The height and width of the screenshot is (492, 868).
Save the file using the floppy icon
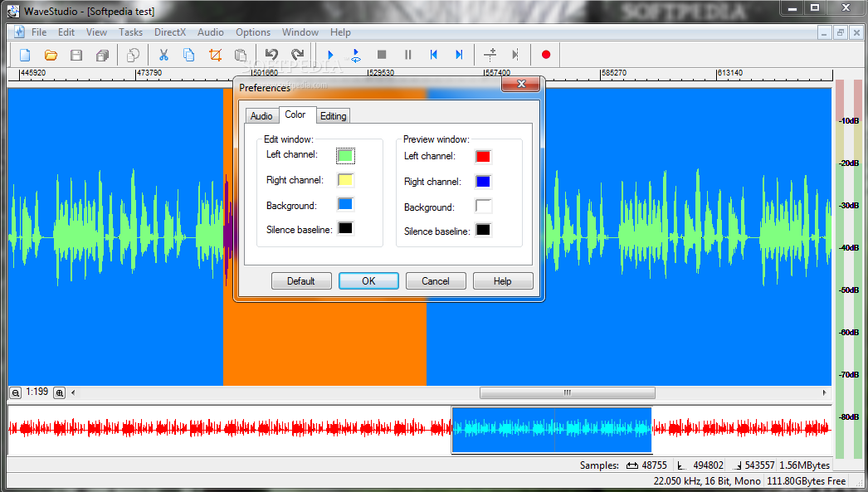76,55
